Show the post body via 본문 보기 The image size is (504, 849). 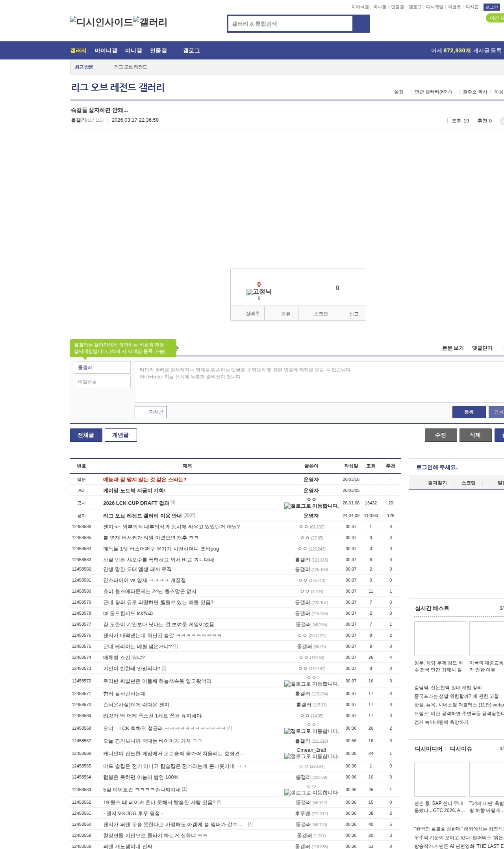click(453, 348)
